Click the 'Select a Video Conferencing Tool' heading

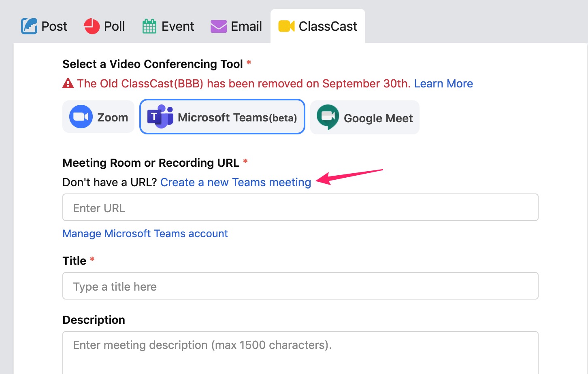click(153, 64)
